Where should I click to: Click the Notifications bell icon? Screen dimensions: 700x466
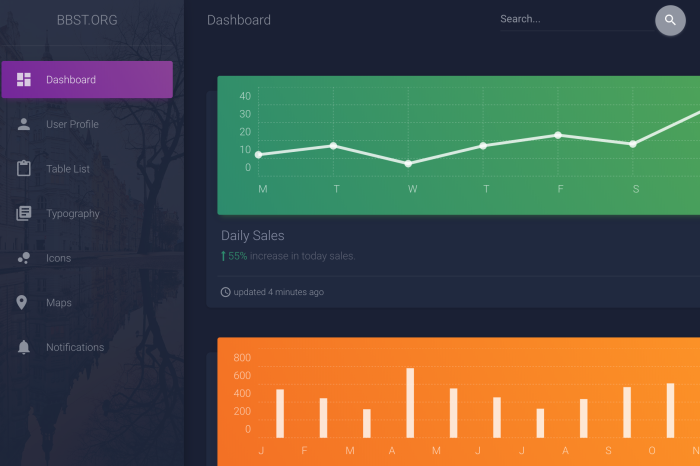[x=24, y=347]
